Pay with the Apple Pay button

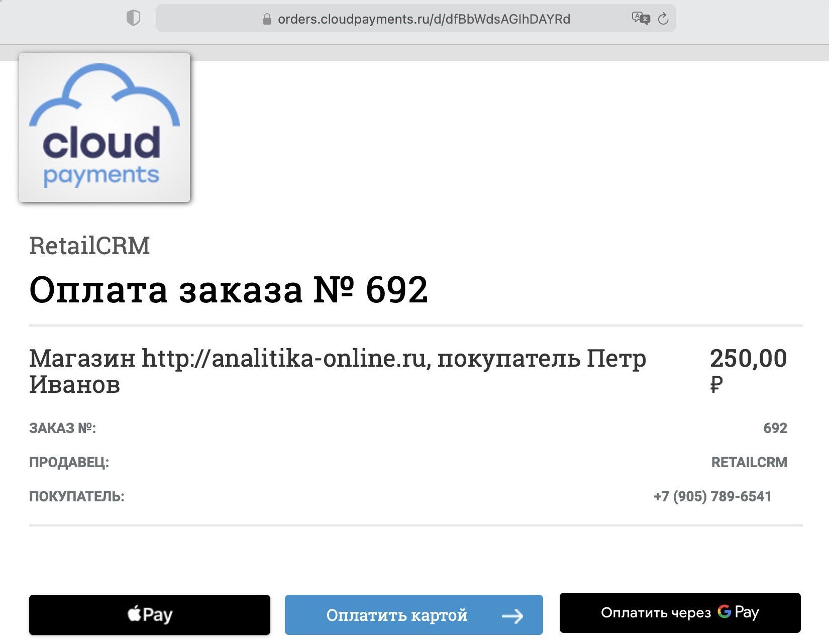pyautogui.click(x=150, y=615)
